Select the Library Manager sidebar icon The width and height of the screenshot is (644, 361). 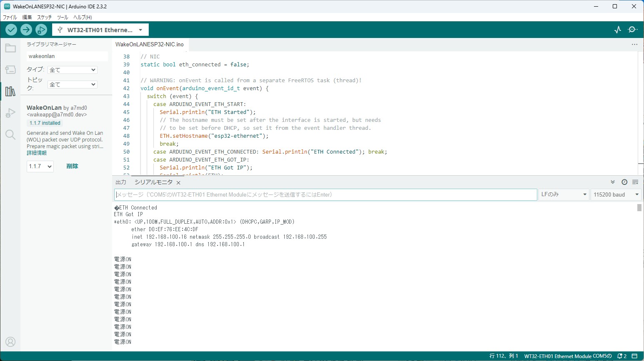click(10, 91)
